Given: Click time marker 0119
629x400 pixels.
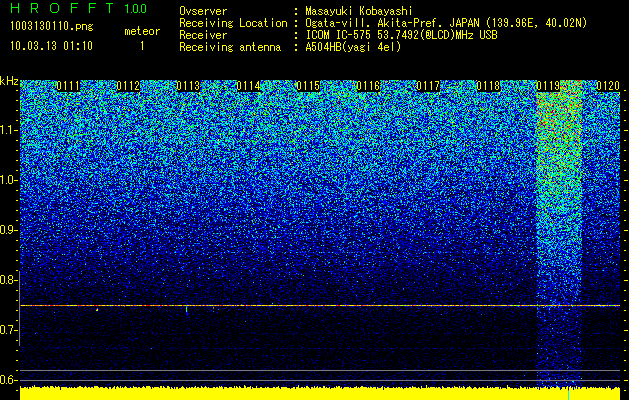Looking at the screenshot, I should 548,86.
